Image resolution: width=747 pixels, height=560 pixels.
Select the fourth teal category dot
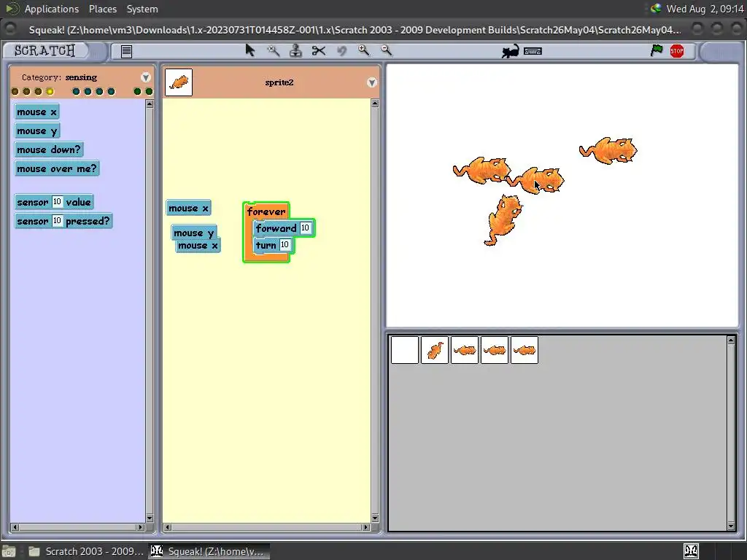click(111, 91)
